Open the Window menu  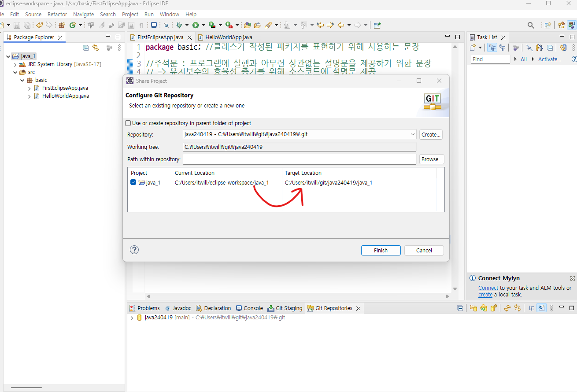click(170, 14)
